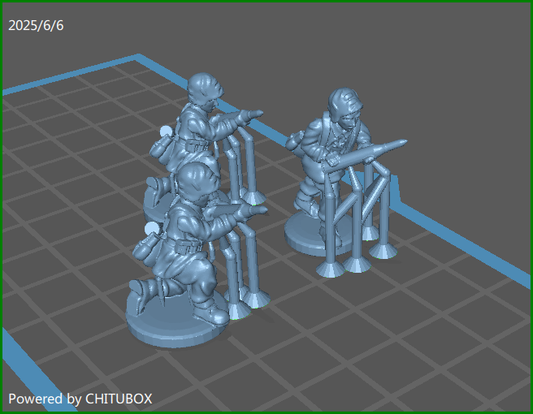Select the rightmost support cone of right soldier
This screenshot has width=533, height=414.
click(x=383, y=251)
